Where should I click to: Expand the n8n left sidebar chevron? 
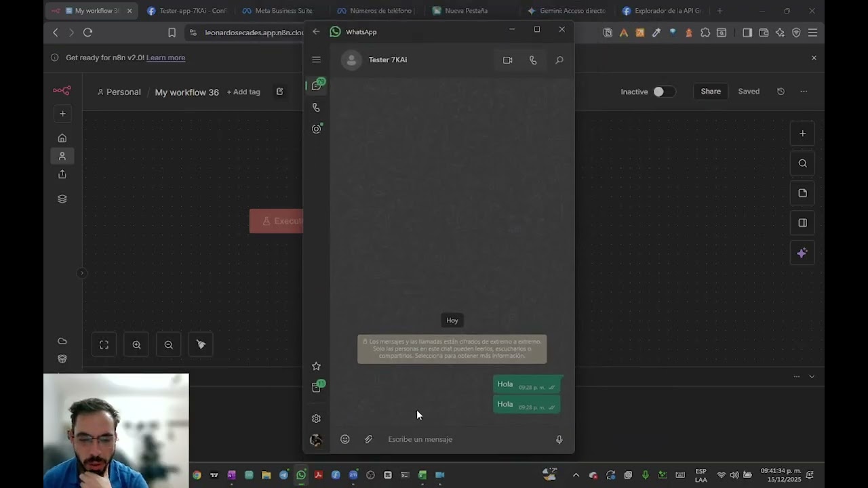pos(81,273)
